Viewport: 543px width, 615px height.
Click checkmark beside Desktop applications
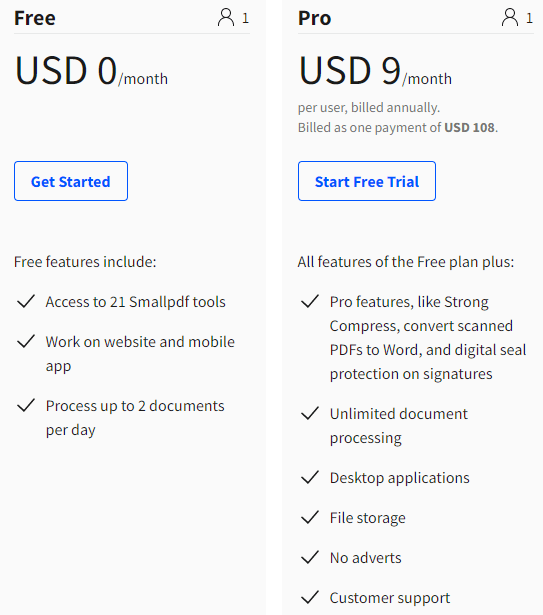[310, 477]
